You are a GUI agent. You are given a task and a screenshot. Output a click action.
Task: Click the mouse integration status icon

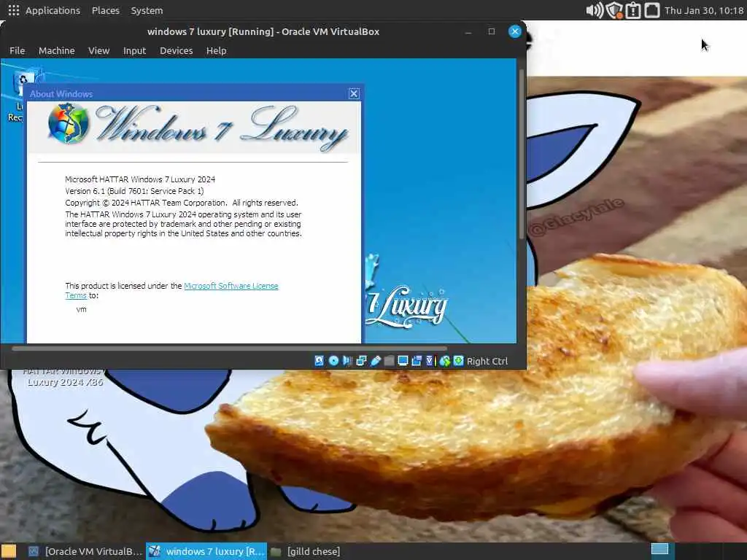click(x=444, y=361)
